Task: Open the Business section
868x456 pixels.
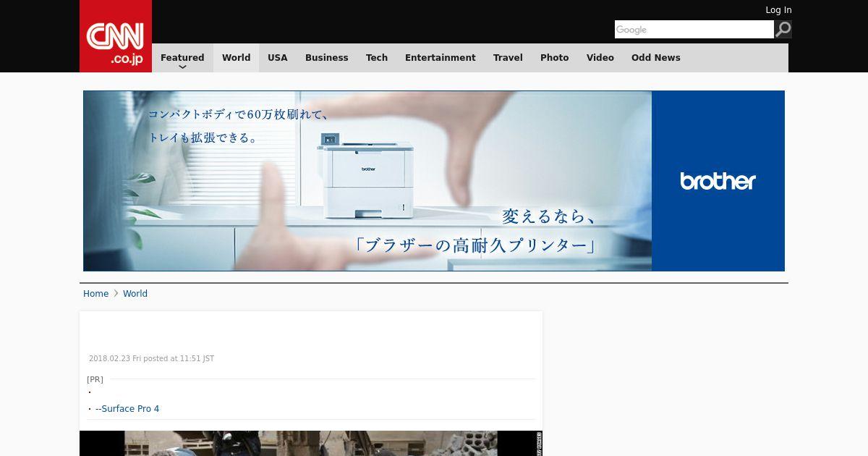Action: [x=326, y=58]
